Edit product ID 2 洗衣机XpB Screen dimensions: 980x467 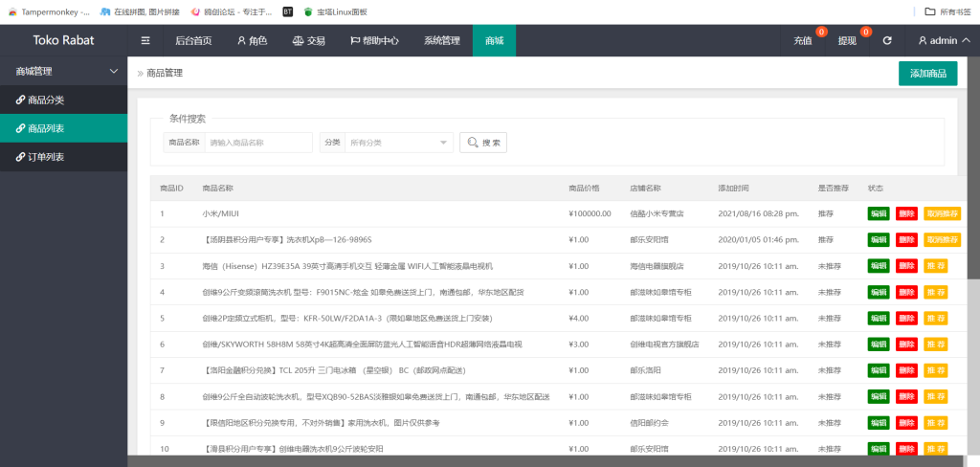(879, 240)
